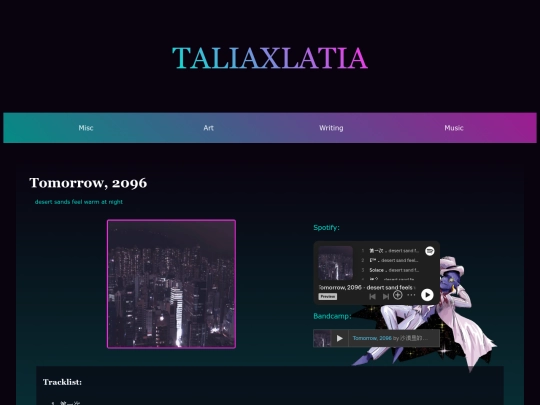Image resolution: width=540 pixels, height=405 pixels.
Task: Play the Bandcamp embed player
Action: tap(340, 338)
